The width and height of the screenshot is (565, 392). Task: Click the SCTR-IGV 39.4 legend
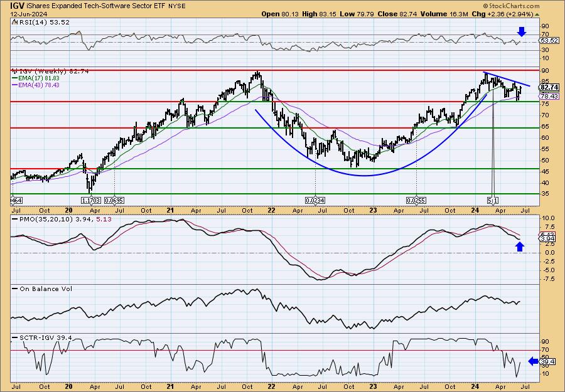(42, 337)
